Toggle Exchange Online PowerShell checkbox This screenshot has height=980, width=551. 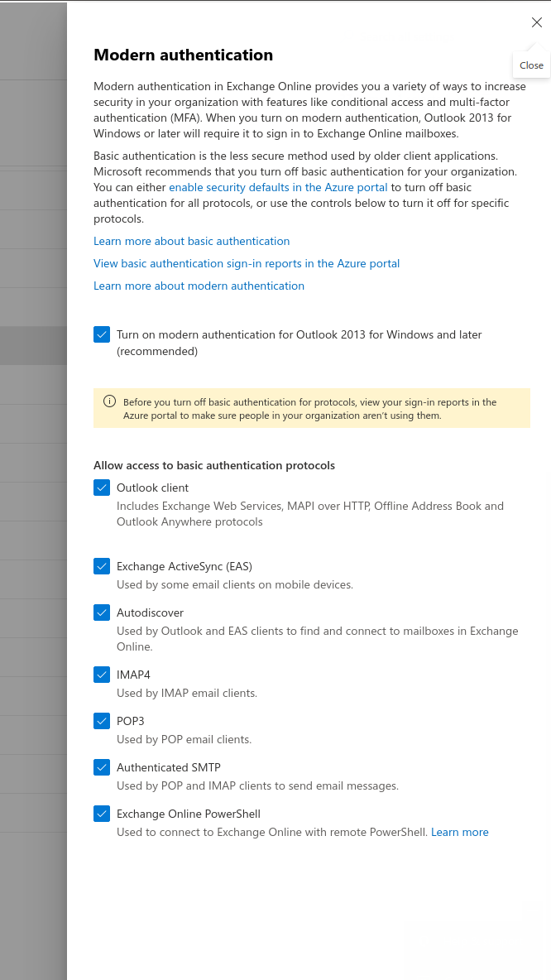tap(102, 814)
